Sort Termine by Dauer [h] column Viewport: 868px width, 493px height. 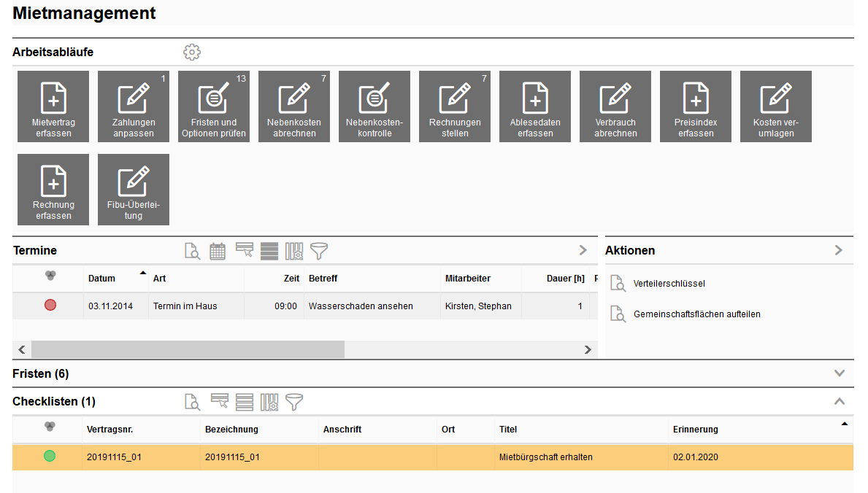(x=566, y=279)
